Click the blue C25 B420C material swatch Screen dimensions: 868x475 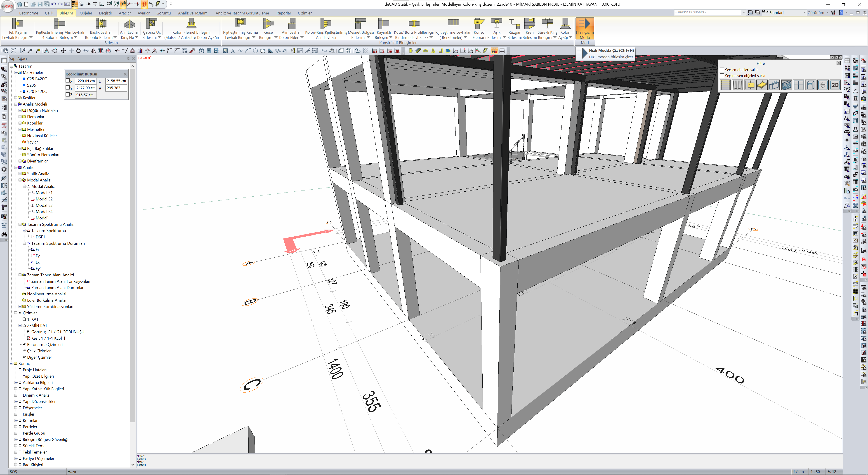24,79
